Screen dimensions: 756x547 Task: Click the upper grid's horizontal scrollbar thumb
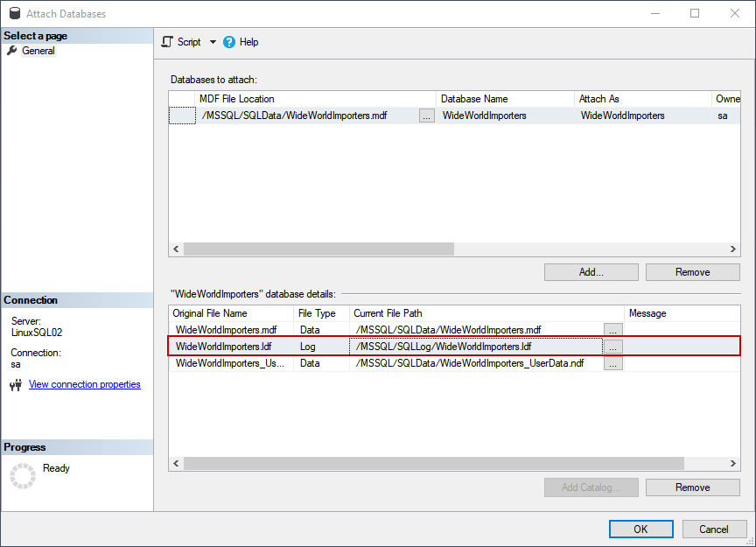tap(318, 249)
